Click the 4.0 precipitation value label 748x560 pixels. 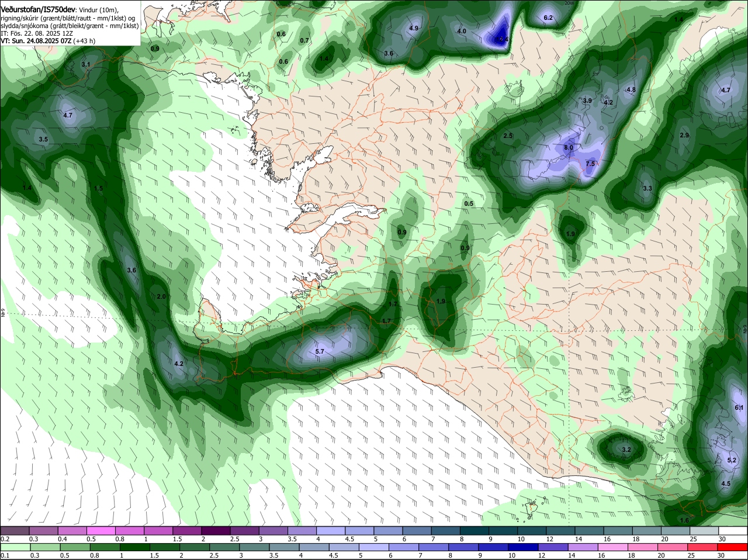[x=462, y=31]
